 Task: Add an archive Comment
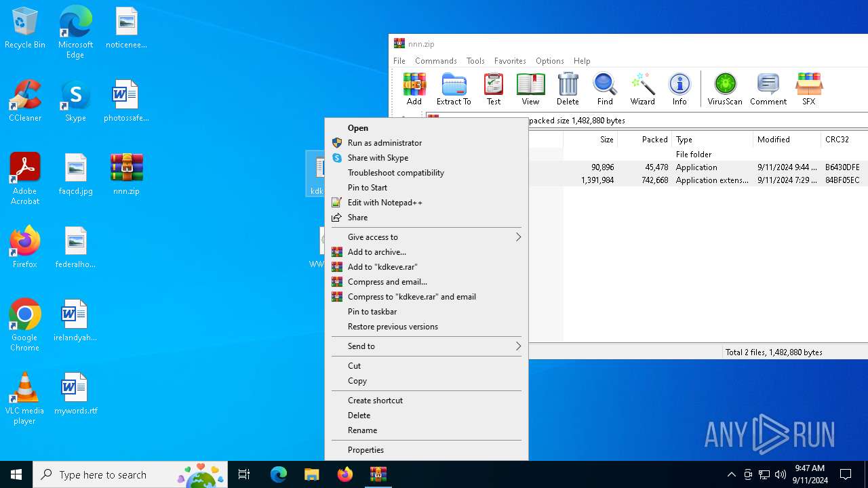point(768,89)
